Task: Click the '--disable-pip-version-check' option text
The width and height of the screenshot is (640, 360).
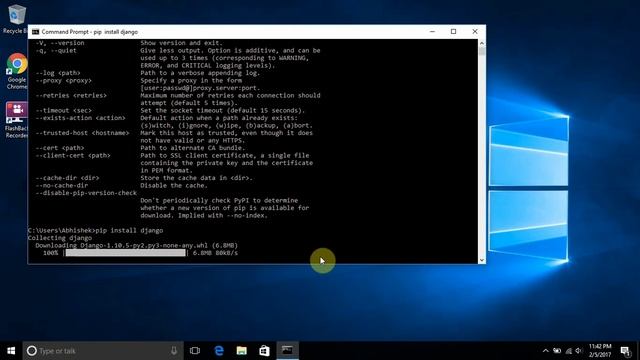Action: pyautogui.click(x=86, y=193)
